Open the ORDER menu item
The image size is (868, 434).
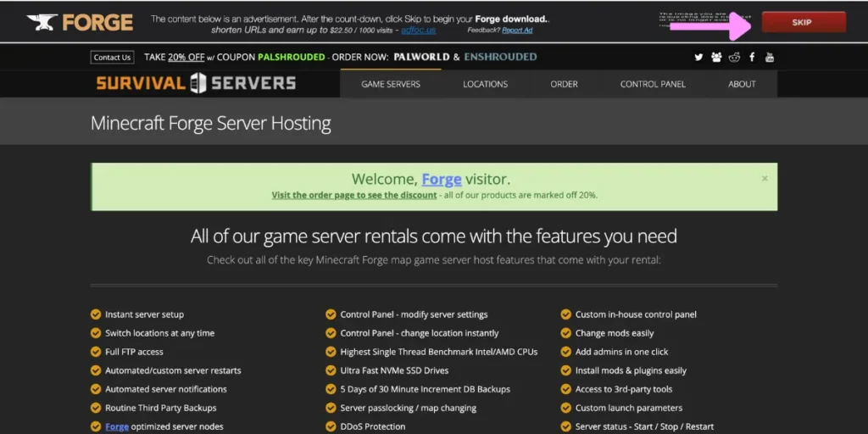(564, 84)
